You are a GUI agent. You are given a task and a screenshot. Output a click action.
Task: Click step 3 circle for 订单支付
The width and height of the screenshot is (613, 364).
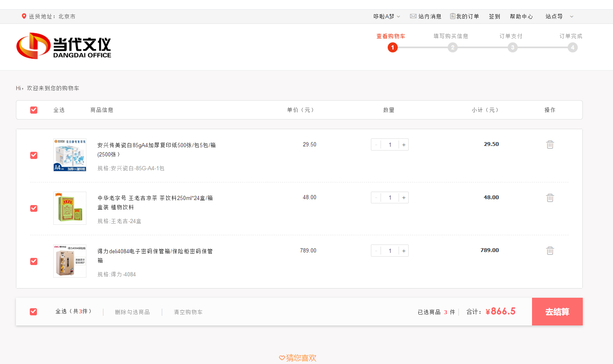click(x=512, y=47)
